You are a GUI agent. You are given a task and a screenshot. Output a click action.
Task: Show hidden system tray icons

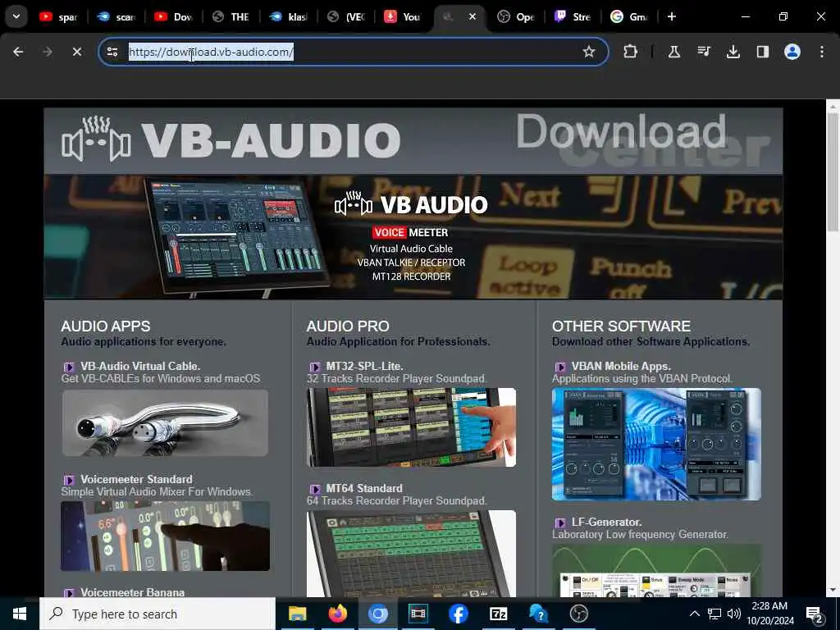point(694,614)
